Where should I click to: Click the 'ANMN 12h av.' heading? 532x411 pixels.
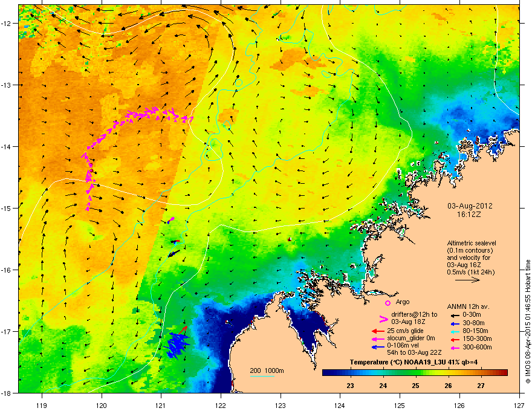pyautogui.click(x=468, y=307)
